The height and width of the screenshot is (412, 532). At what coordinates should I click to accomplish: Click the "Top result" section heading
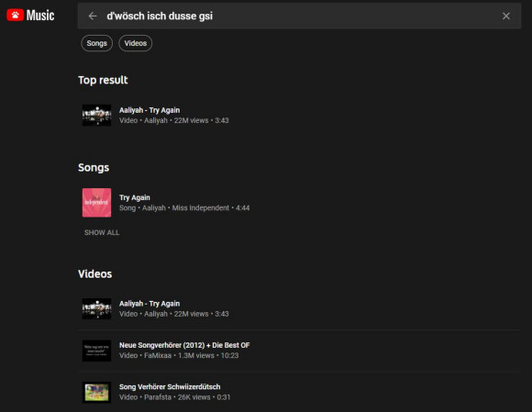pyautogui.click(x=103, y=80)
